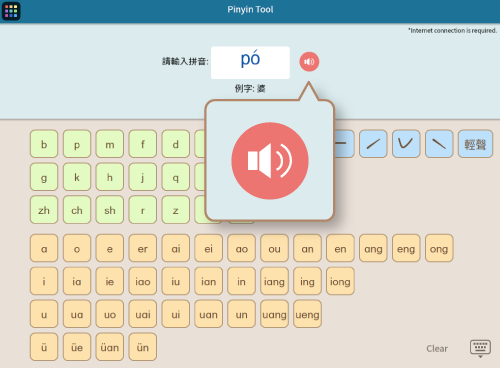Choose initial sh
This screenshot has height=368, width=500.
110,210
